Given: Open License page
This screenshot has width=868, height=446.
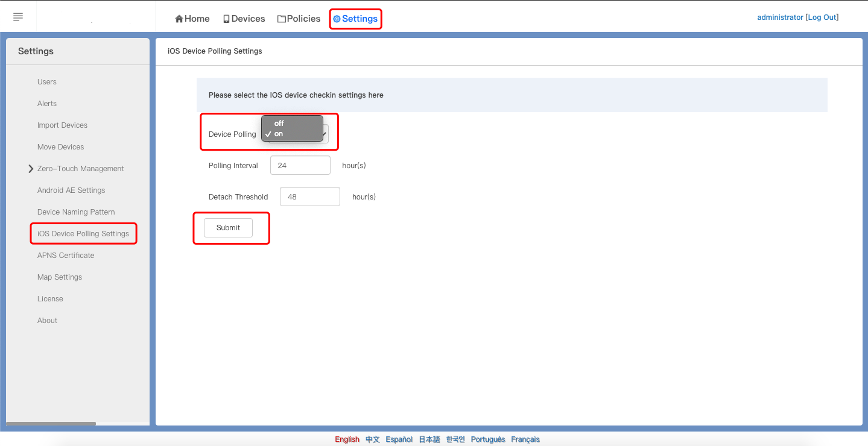Looking at the screenshot, I should click(x=50, y=299).
